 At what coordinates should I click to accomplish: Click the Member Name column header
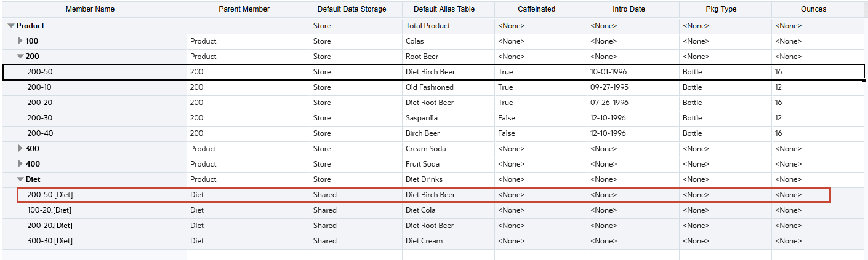(90, 9)
